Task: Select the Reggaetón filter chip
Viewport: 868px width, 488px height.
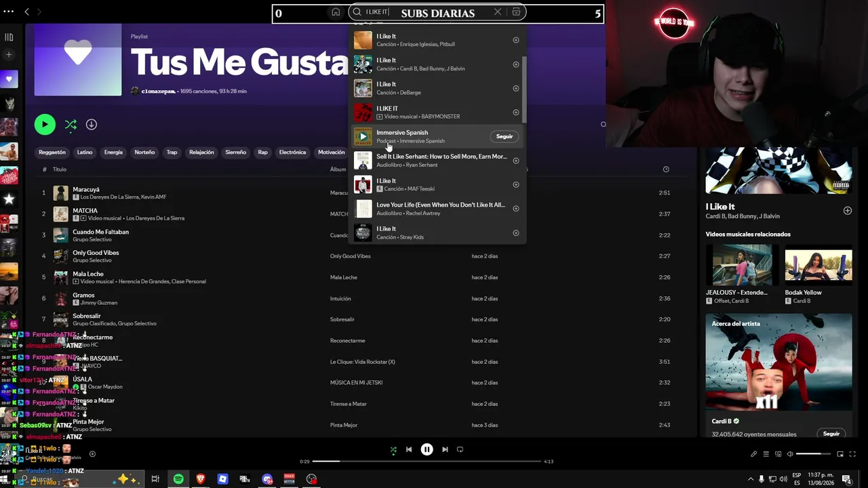Action: point(52,152)
